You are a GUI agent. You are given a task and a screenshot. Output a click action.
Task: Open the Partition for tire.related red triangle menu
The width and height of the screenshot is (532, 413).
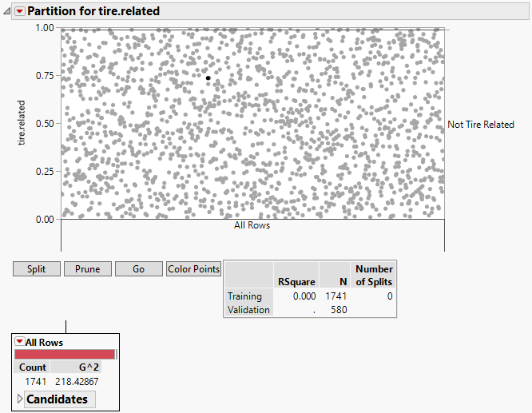[x=20, y=11]
